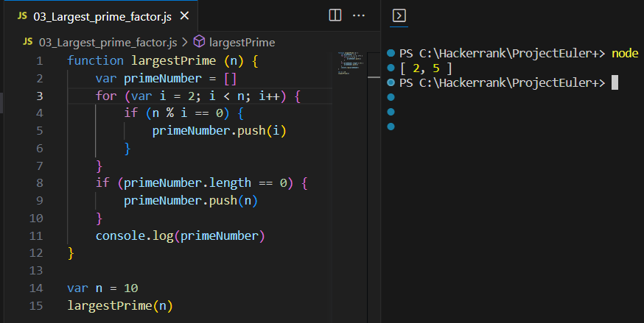Image resolution: width=644 pixels, height=323 pixels.
Task: Click the largestPrime symbol cube icon
Action: click(199, 41)
